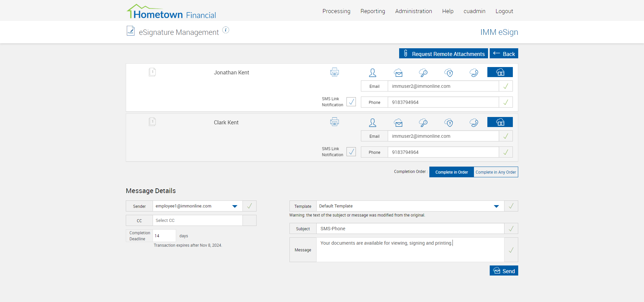The height and width of the screenshot is (302, 644).
Task: Open the Reporting menu
Action: point(373,11)
